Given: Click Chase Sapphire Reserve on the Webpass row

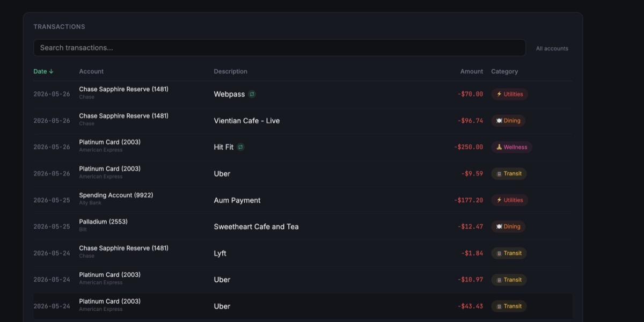Looking at the screenshot, I should 123,89.
